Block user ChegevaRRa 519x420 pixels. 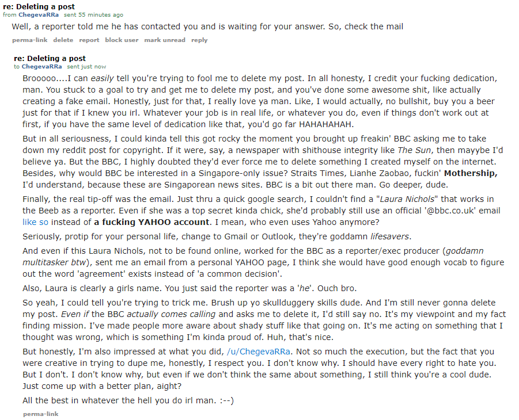point(122,40)
